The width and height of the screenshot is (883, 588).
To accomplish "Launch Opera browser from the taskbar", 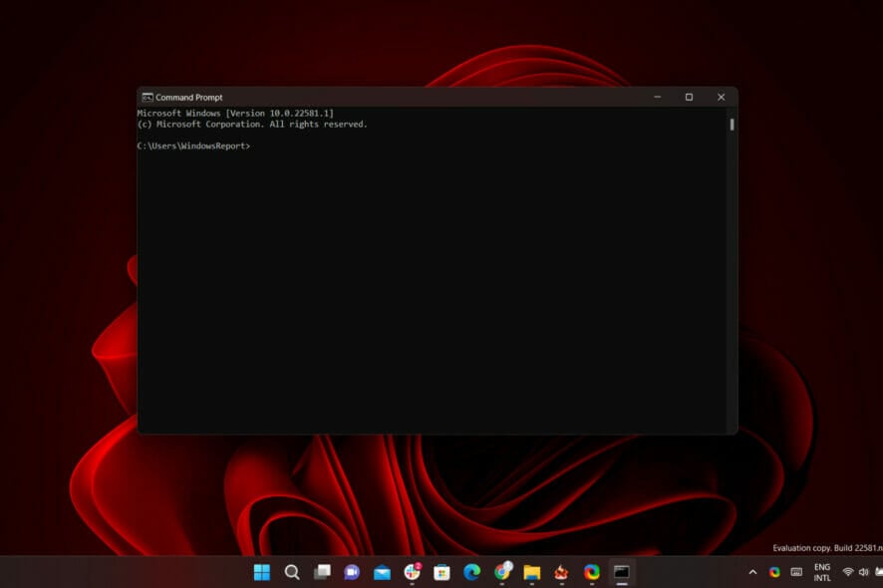I will coord(590,572).
